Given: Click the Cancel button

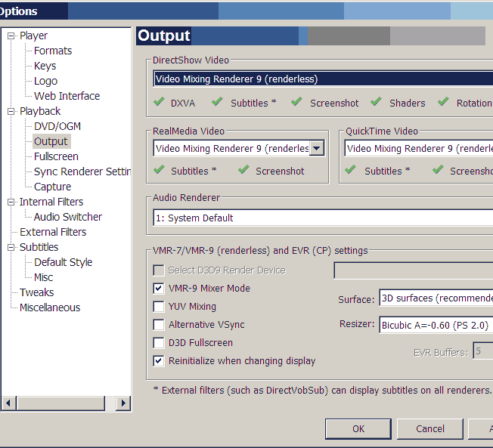Looking at the screenshot, I should click(x=429, y=428).
